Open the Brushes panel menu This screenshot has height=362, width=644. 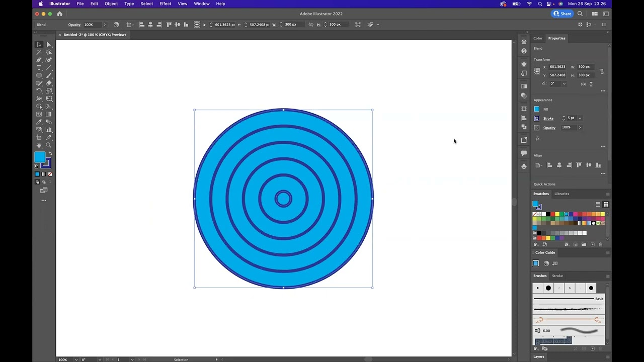point(607,276)
